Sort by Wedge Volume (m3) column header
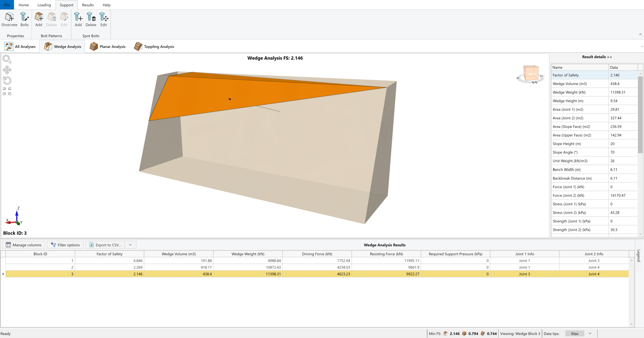 (179, 254)
